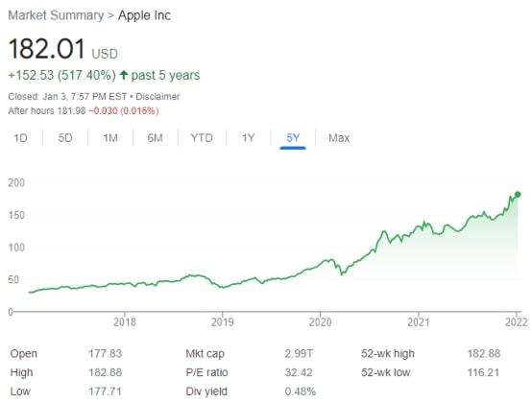
Task: Click the green endpoint dot on chart
Action: click(x=518, y=194)
